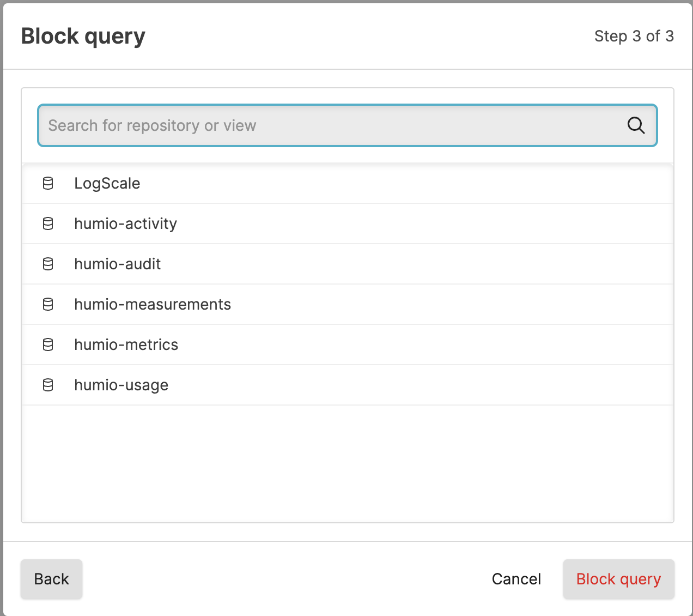693x616 pixels.
Task: Click the magnifying glass search icon
Action: [x=636, y=125]
